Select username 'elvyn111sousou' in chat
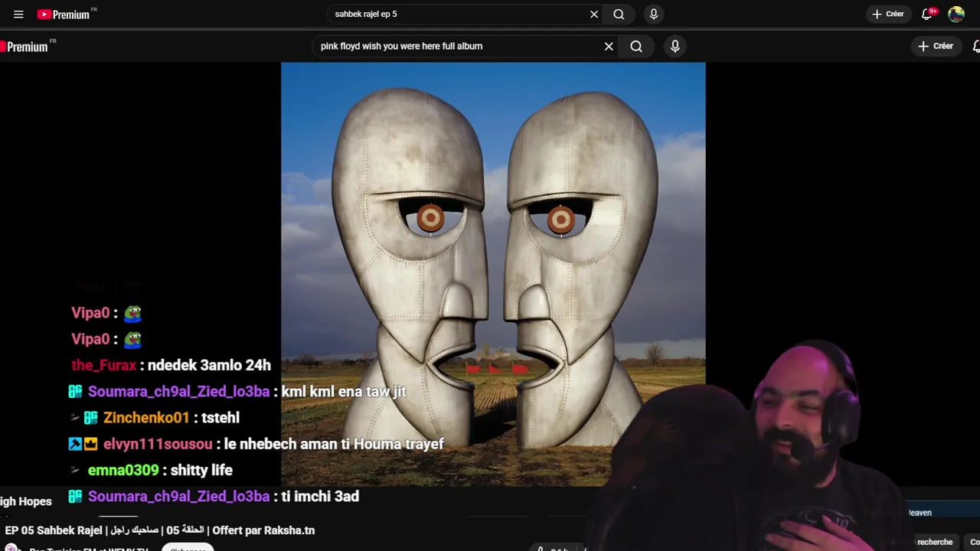 pos(158,444)
